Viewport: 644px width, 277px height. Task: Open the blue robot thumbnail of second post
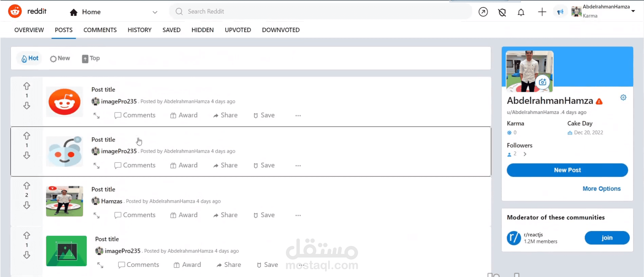tap(64, 151)
